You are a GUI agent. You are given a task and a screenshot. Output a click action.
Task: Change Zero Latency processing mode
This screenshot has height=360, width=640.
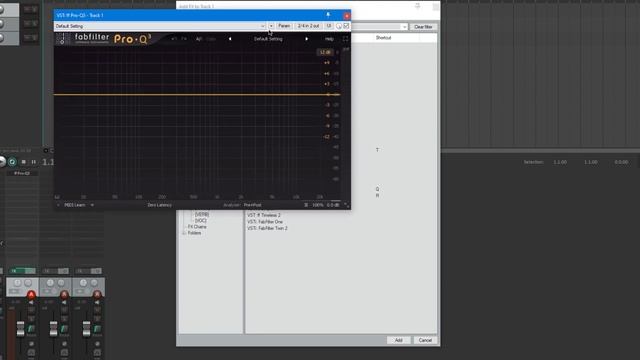pyautogui.click(x=160, y=205)
